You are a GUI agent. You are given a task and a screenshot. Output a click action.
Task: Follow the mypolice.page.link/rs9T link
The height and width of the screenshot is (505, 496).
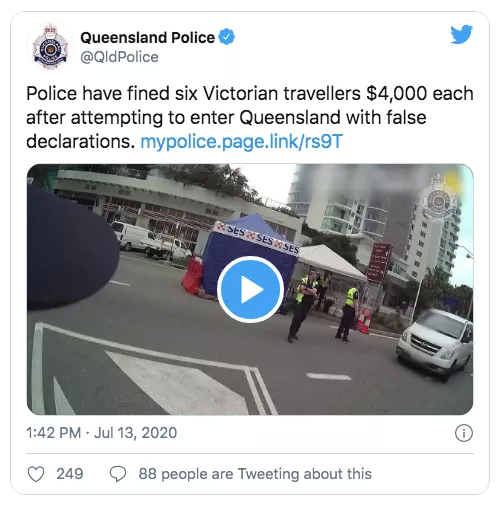[x=242, y=142]
